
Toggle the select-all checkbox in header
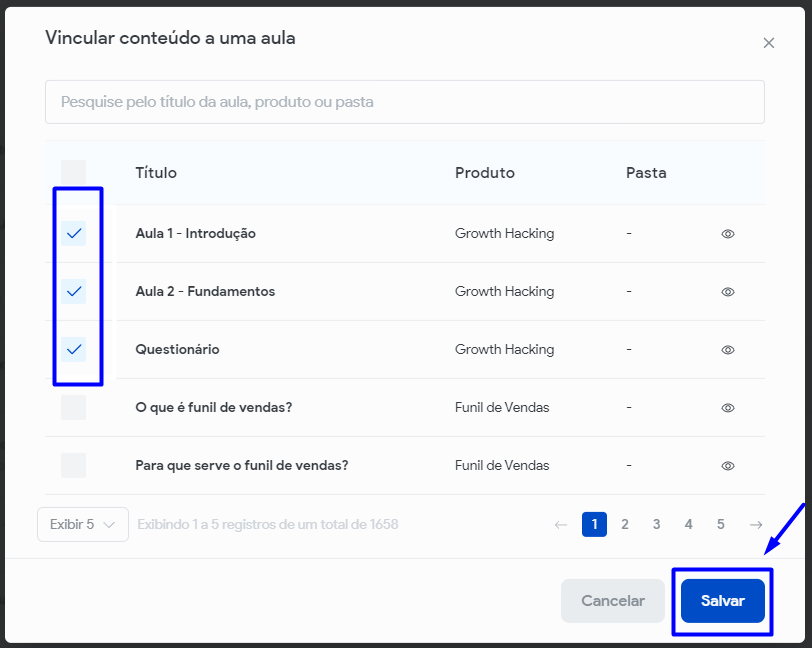pyautogui.click(x=73, y=173)
